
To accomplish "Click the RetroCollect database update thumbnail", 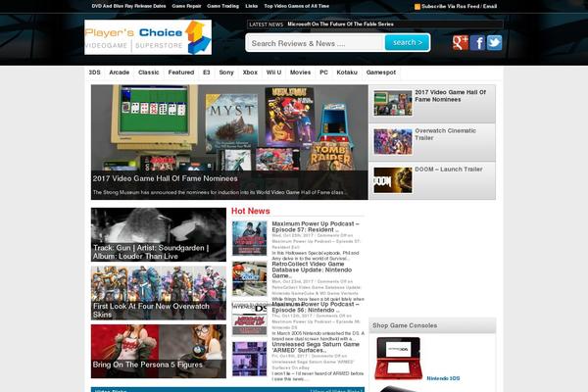I will pos(249,278).
